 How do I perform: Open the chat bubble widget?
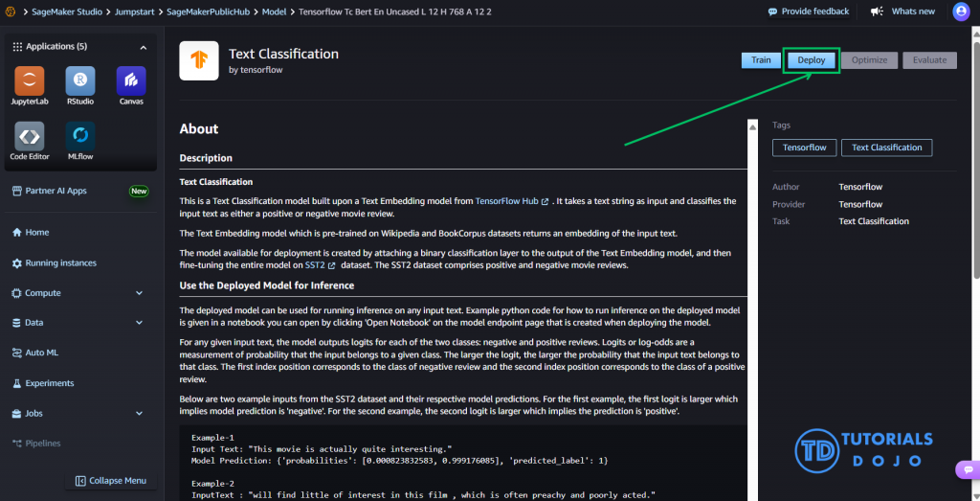point(968,469)
